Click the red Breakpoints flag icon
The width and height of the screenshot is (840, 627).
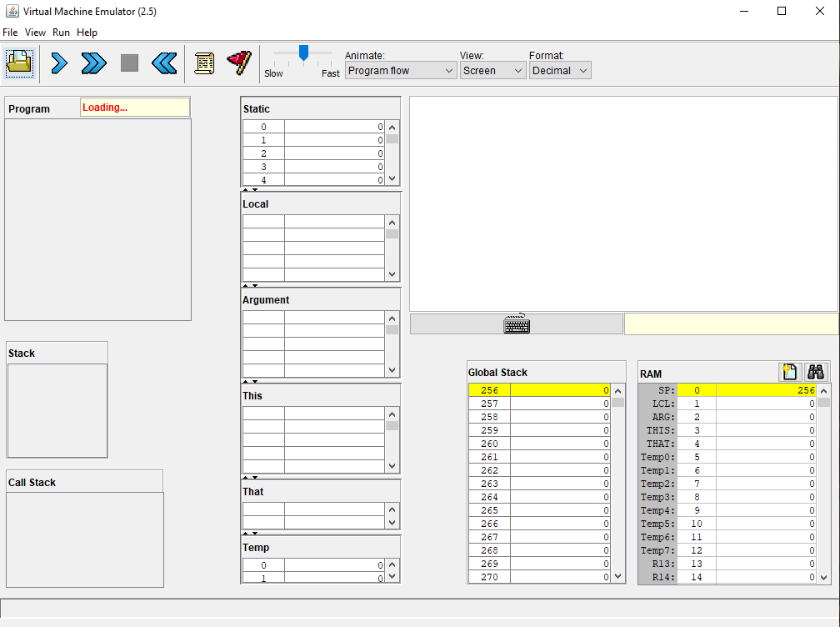coord(239,63)
